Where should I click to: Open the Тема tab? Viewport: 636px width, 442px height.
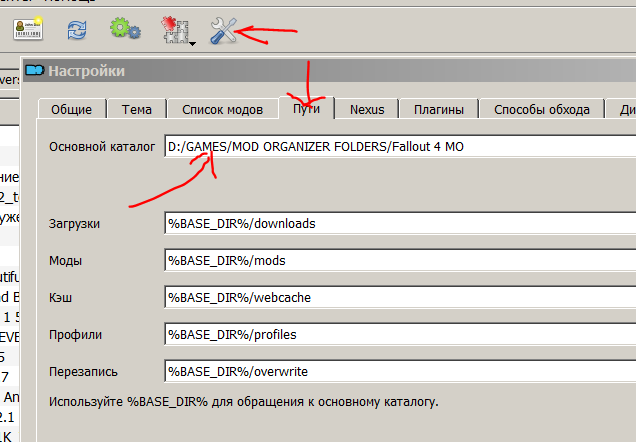click(137, 110)
